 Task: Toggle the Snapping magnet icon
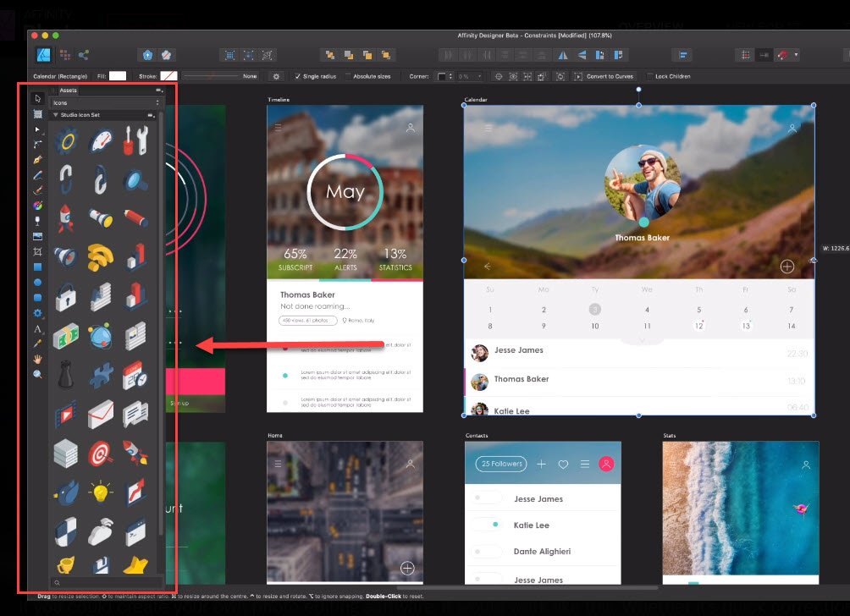coord(782,55)
